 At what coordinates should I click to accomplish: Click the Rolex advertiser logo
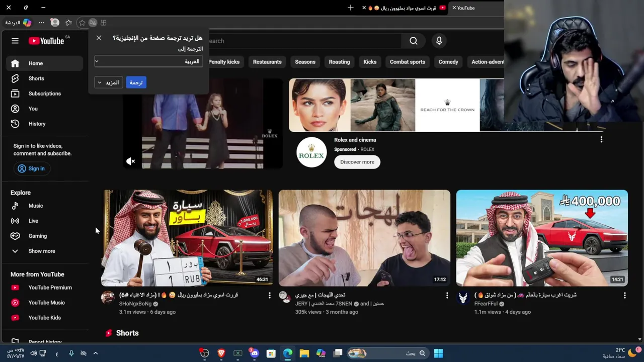[x=311, y=152]
